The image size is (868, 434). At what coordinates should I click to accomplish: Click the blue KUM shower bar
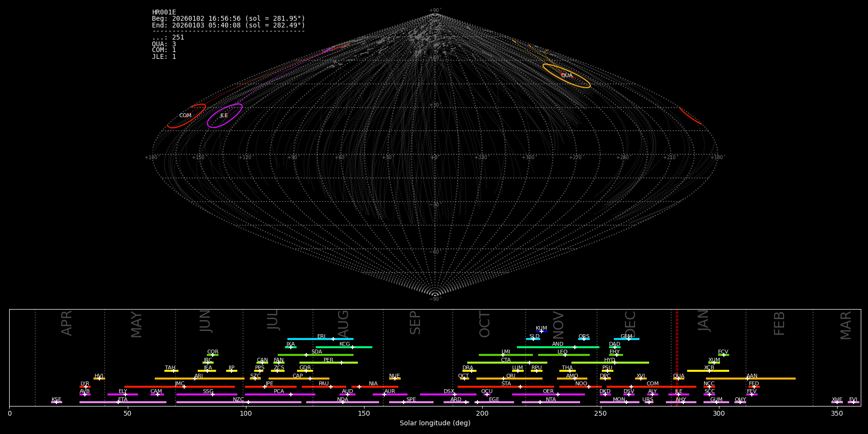click(542, 331)
